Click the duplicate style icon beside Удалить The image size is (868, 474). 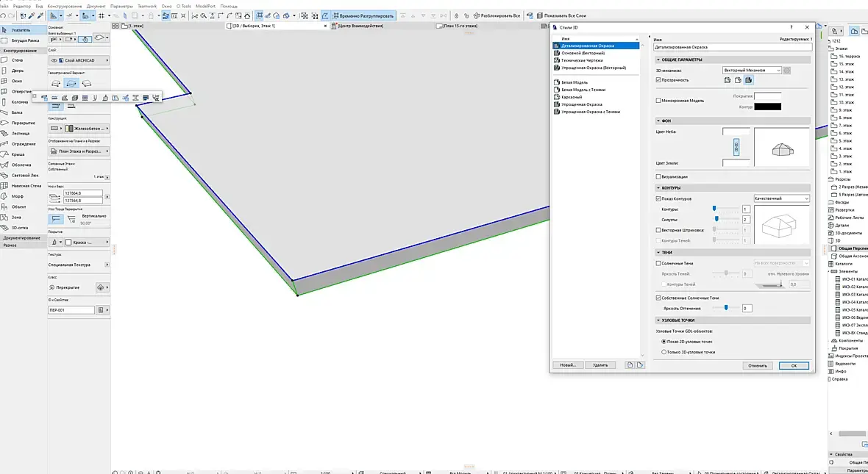[630, 365]
